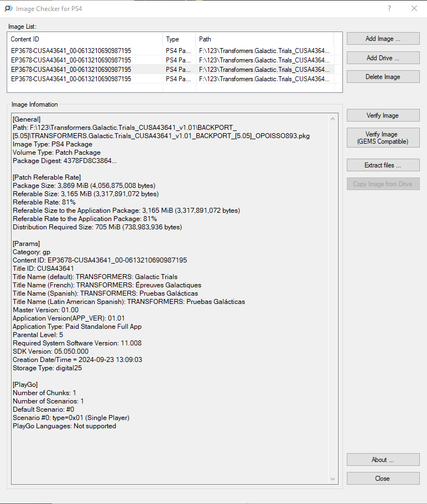Click the help question mark in title bar

pyautogui.click(x=389, y=8)
